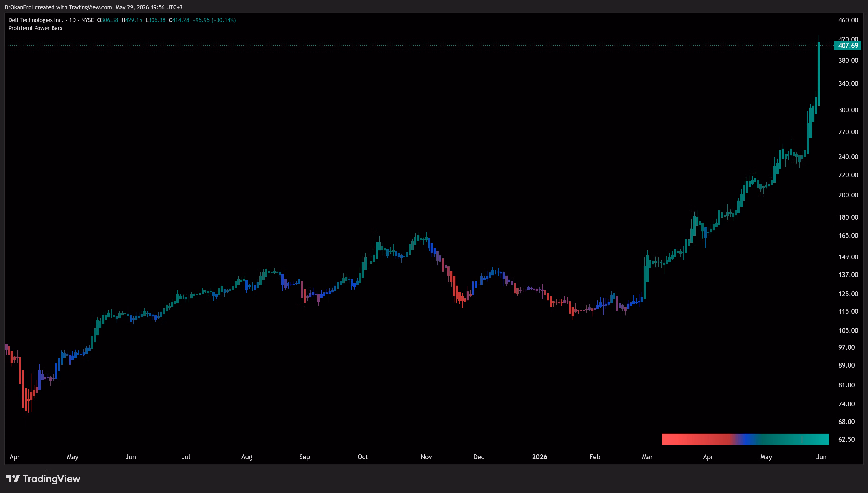
Task: Click the 149.00 price scale label
Action: pos(848,257)
